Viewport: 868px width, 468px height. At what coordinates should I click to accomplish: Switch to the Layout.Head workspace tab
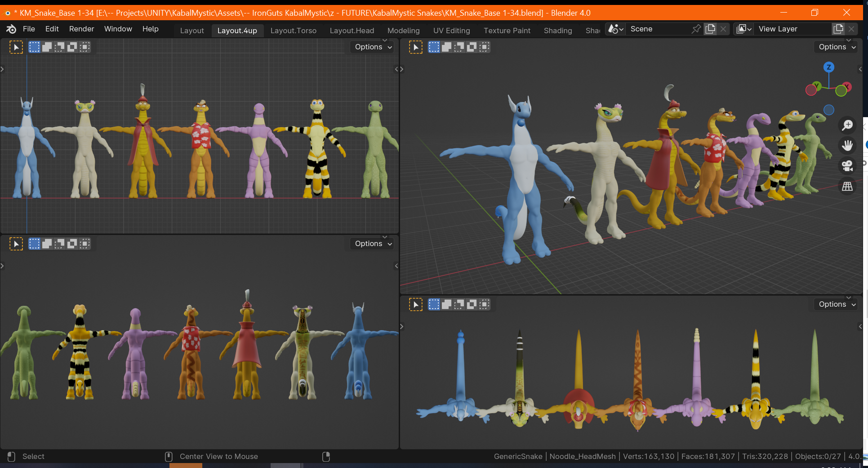352,31
